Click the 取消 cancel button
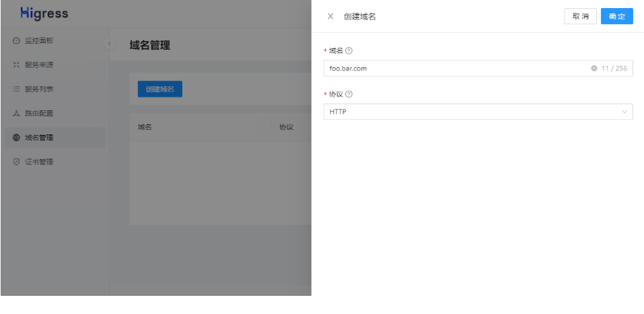 [580, 17]
